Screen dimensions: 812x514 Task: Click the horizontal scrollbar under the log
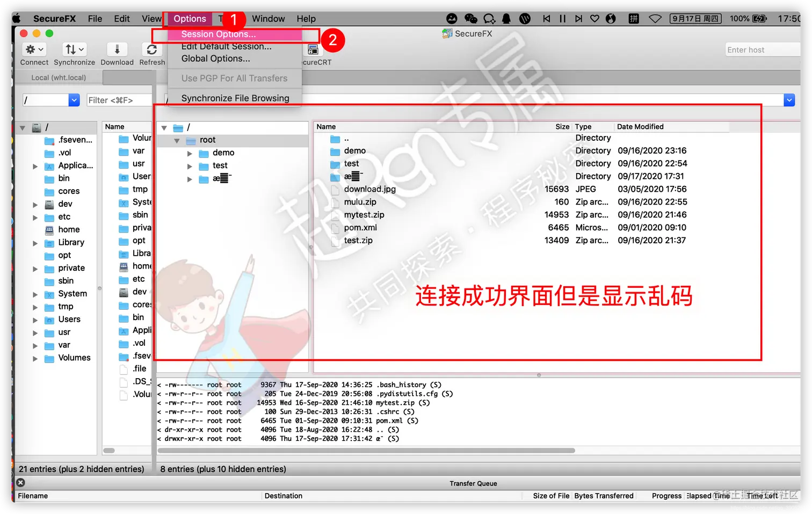pyautogui.click(x=365, y=451)
